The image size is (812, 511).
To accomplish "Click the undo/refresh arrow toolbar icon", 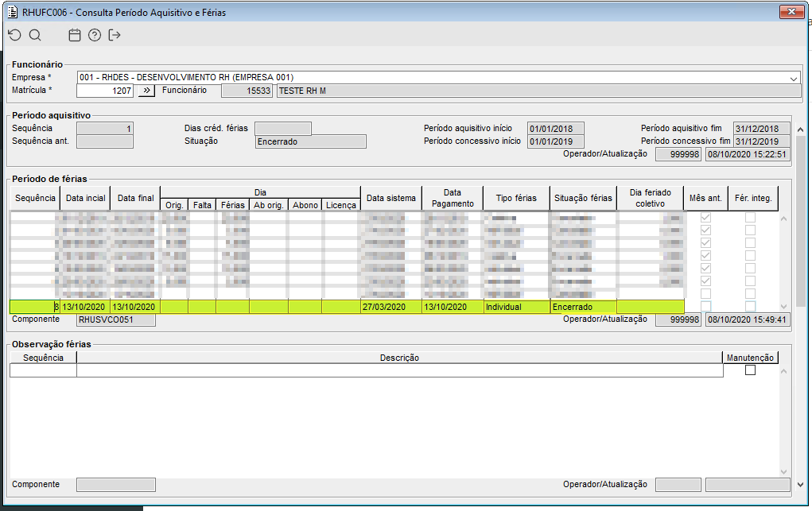I will [14, 35].
